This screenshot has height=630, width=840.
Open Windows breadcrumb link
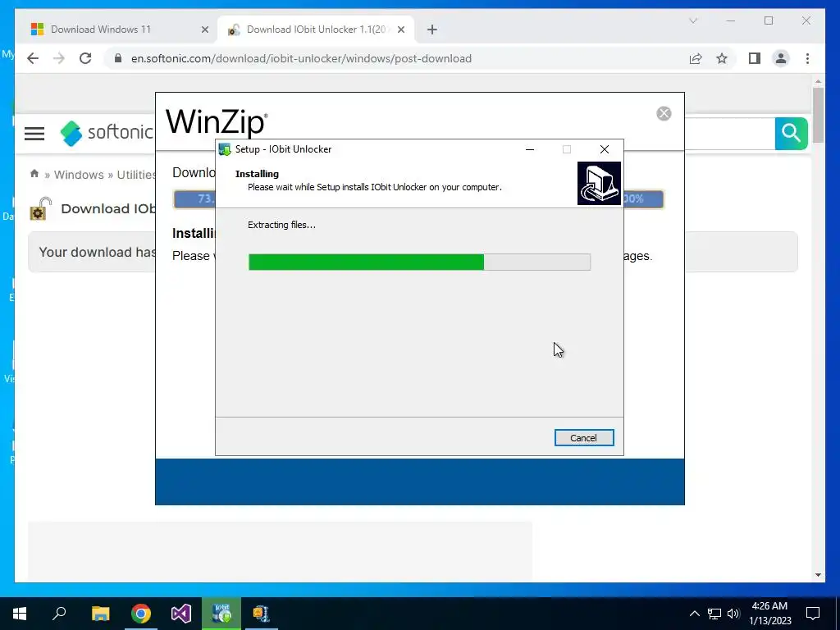pos(79,175)
